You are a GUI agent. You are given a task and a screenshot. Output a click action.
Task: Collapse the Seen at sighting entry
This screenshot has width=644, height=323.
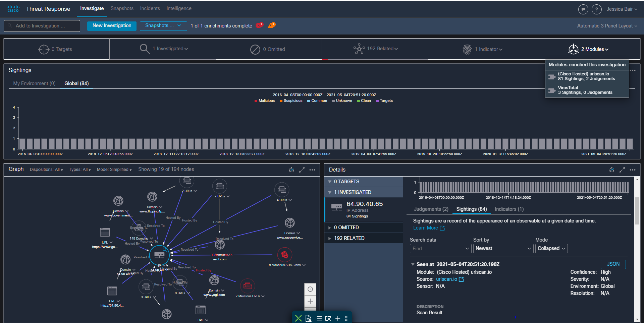413,264
